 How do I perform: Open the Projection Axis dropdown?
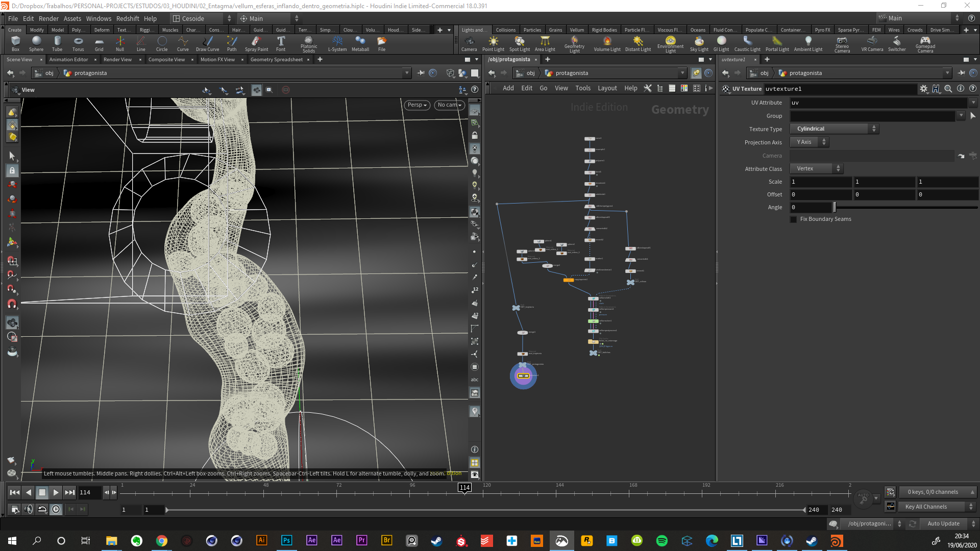click(810, 142)
